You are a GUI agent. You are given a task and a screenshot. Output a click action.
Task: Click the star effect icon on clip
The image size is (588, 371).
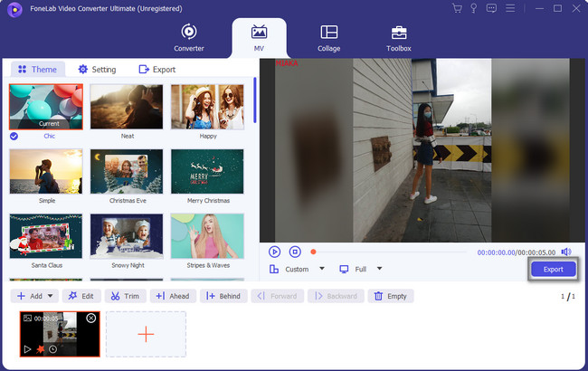click(x=40, y=348)
